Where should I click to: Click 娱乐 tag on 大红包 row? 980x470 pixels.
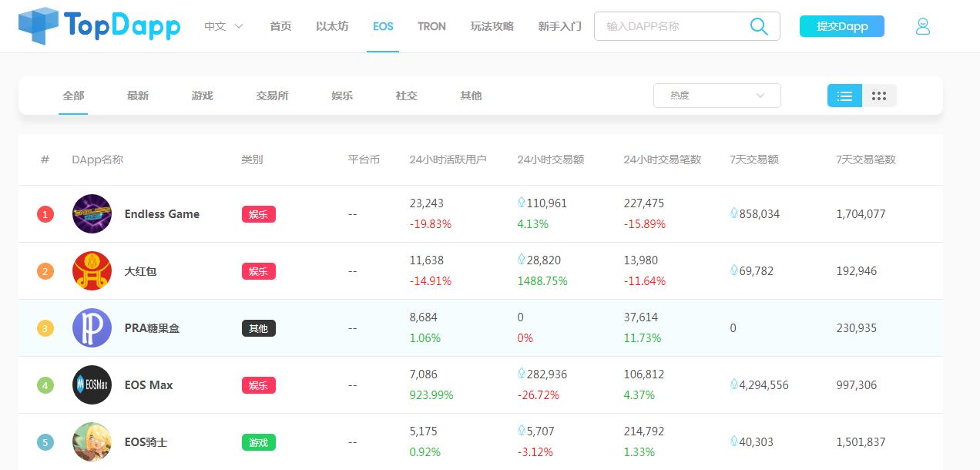pos(258,271)
